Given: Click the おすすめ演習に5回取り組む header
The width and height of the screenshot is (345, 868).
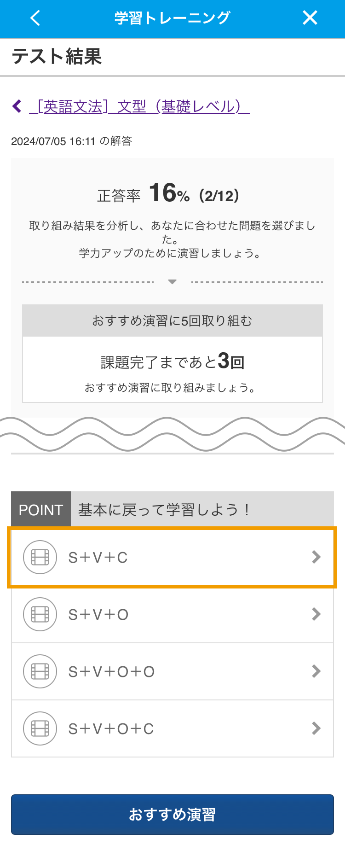Looking at the screenshot, I should pyautogui.click(x=172, y=320).
